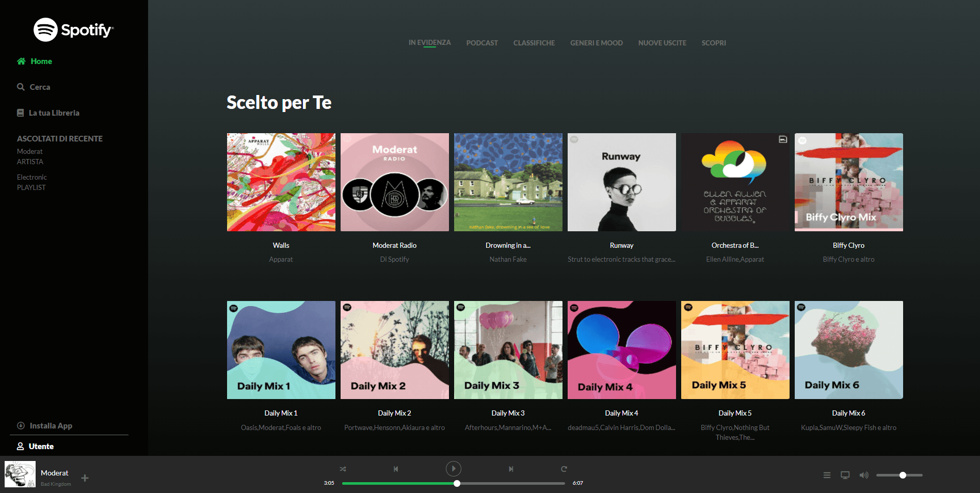980x493 pixels.
Task: Open La tua Libreria
Action: (x=54, y=113)
